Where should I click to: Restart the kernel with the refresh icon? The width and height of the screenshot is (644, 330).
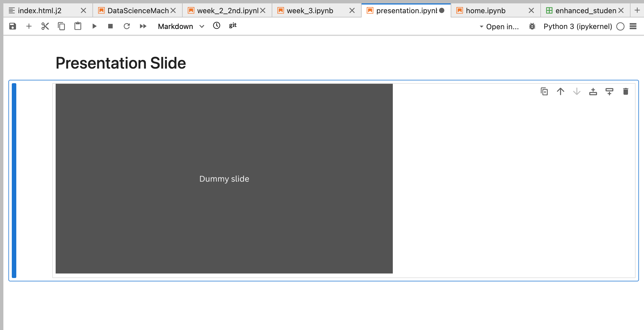(127, 26)
